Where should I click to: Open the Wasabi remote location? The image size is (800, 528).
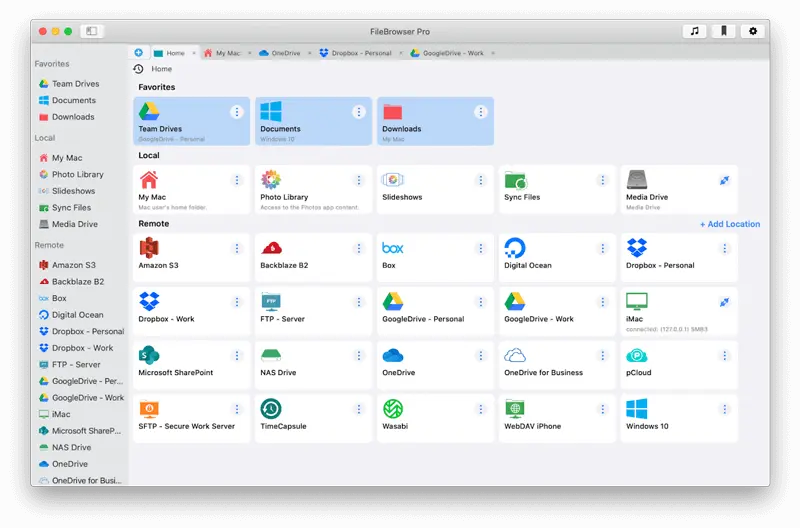coord(435,418)
